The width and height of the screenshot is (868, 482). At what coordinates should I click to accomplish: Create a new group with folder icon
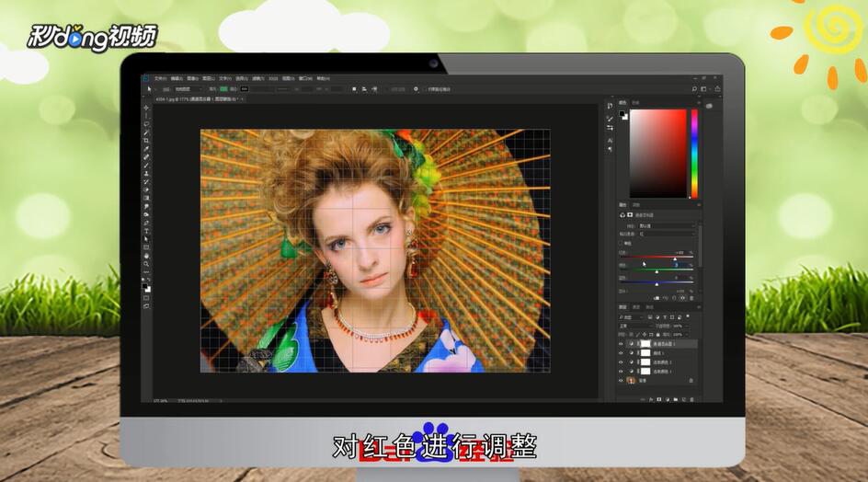[675, 399]
